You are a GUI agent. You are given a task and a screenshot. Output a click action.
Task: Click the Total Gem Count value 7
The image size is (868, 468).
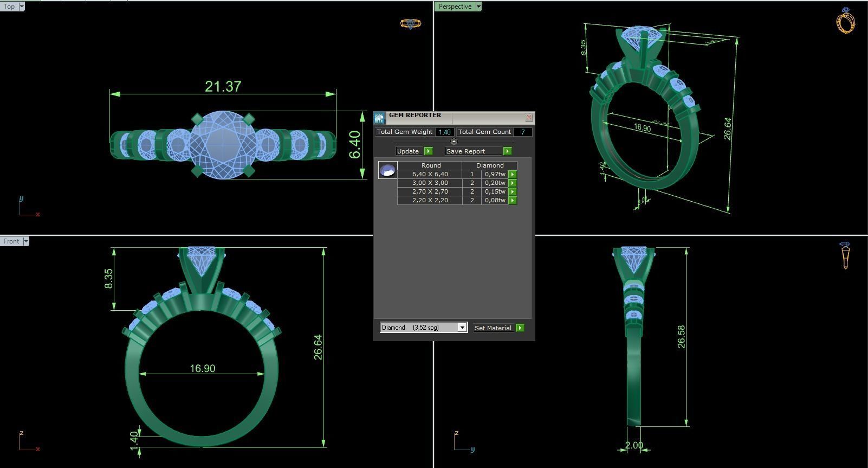(x=523, y=132)
